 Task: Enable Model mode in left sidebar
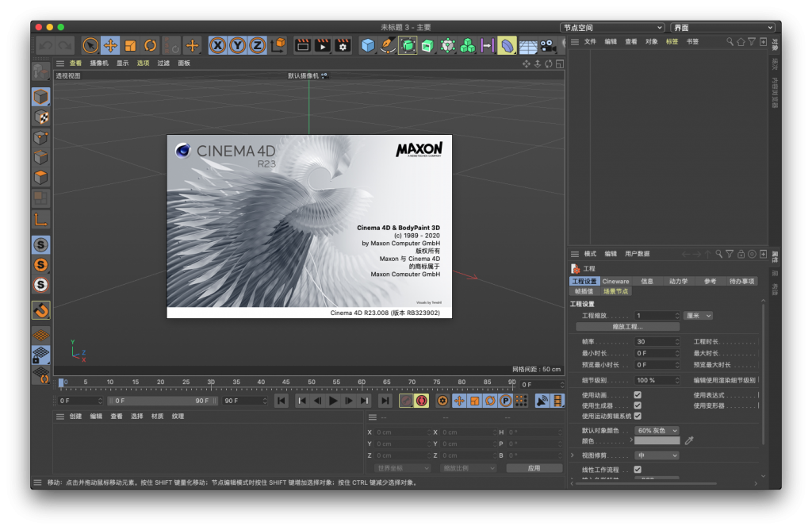41,97
